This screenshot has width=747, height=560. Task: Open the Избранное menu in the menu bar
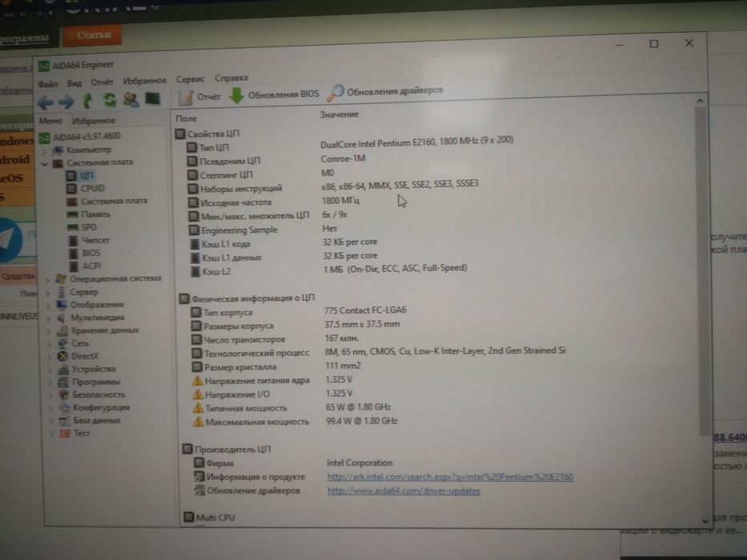coord(144,81)
